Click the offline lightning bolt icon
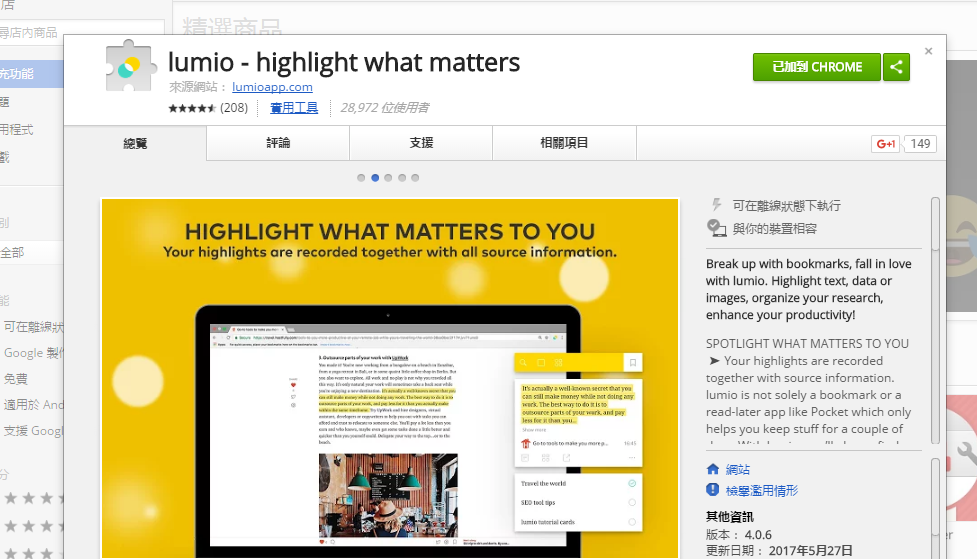 (x=717, y=204)
